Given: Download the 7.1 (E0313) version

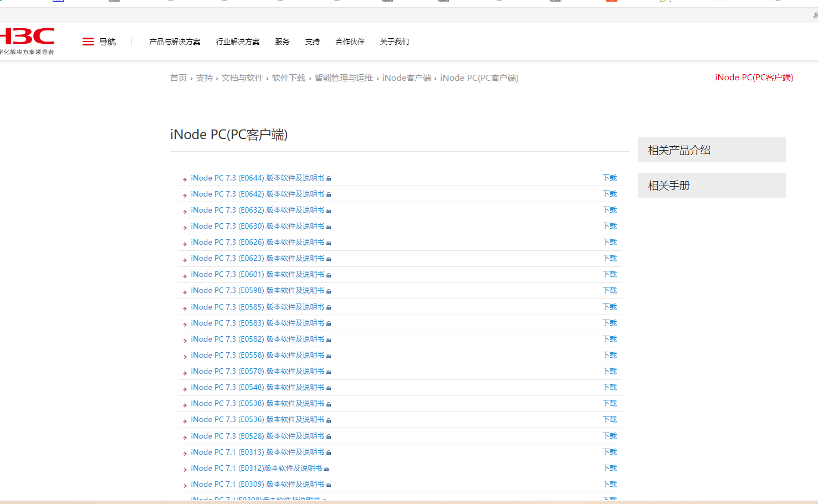Looking at the screenshot, I should (610, 452).
